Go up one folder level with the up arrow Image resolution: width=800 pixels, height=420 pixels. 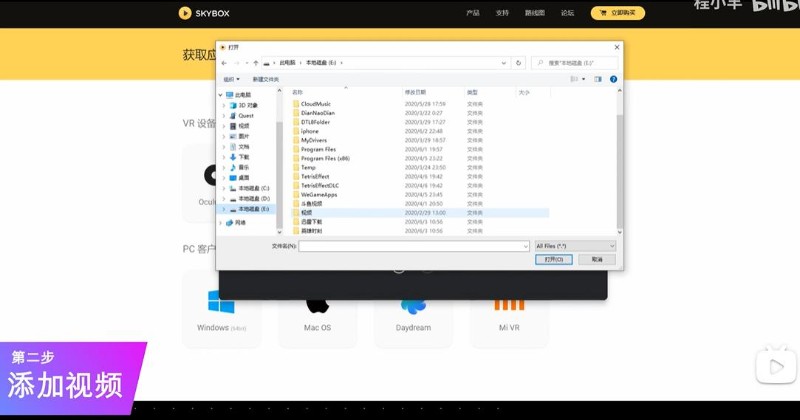point(256,63)
